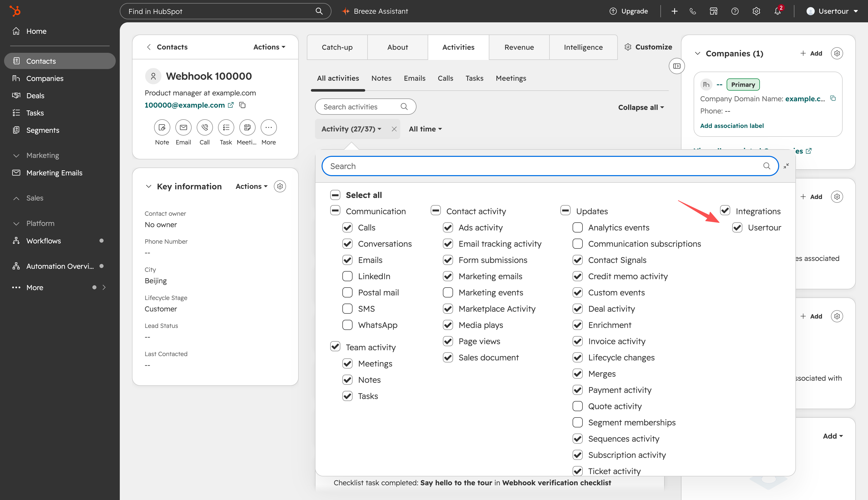Toggle the Select all checkbox
The width and height of the screenshot is (868, 500).
335,195
